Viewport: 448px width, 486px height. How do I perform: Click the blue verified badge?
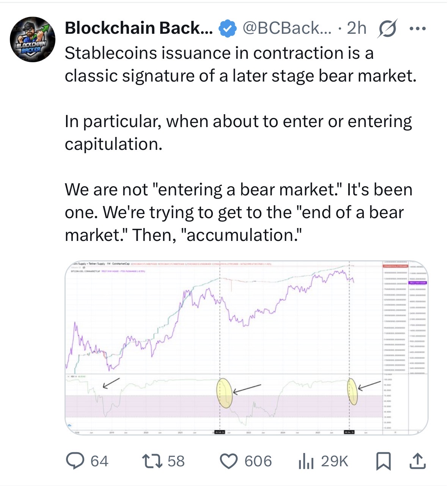coord(228,29)
